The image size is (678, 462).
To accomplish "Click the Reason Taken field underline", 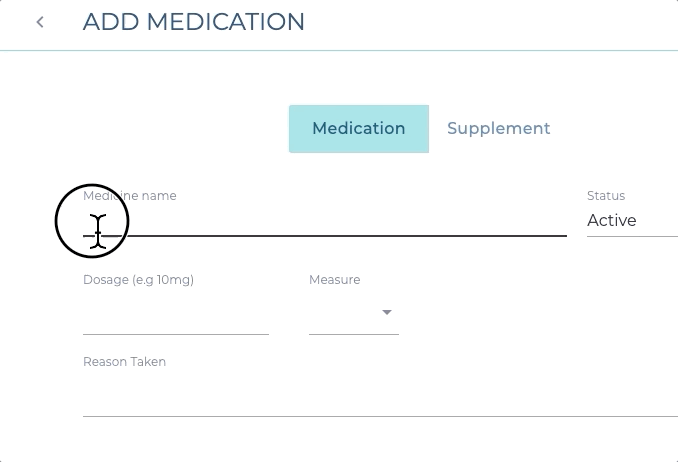I will pos(380,415).
